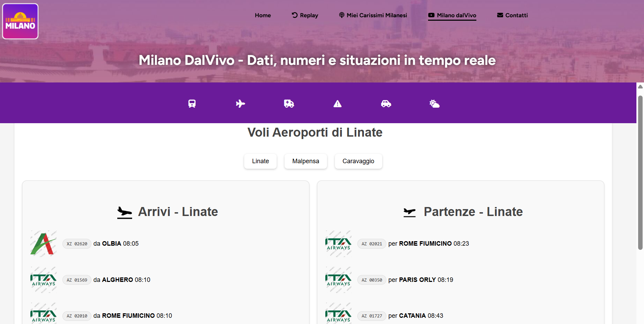Click ITA Airways logo beside Alghero arrival
Viewport: 644px width, 324px height.
[x=43, y=280]
